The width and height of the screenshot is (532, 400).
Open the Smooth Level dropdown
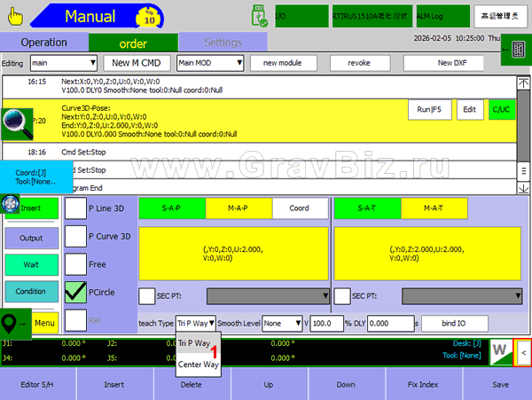283,324
